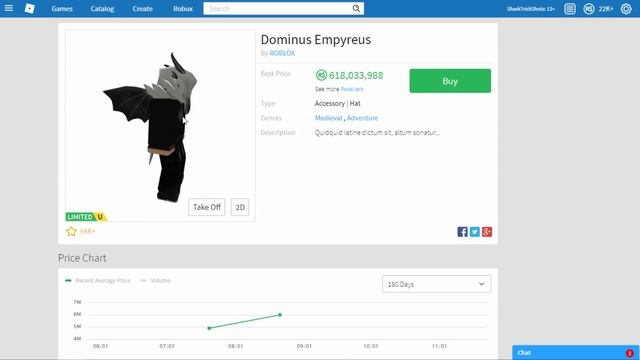Share the item on Facebook
This screenshot has height=360, width=640.
click(x=462, y=232)
